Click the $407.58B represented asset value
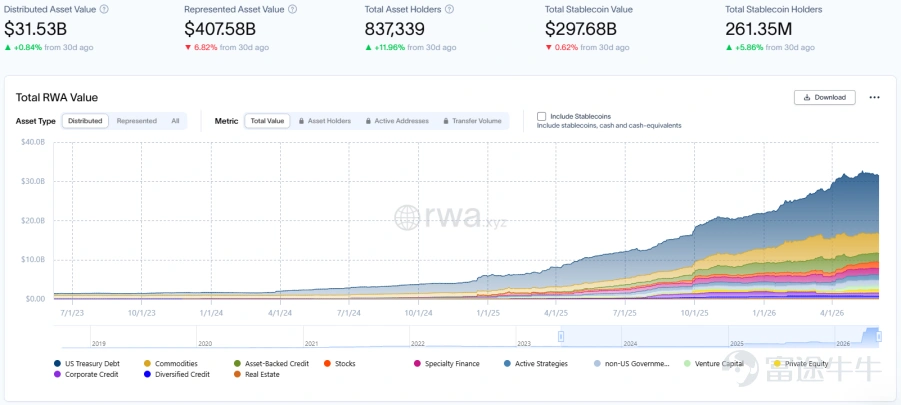 [x=220, y=28]
